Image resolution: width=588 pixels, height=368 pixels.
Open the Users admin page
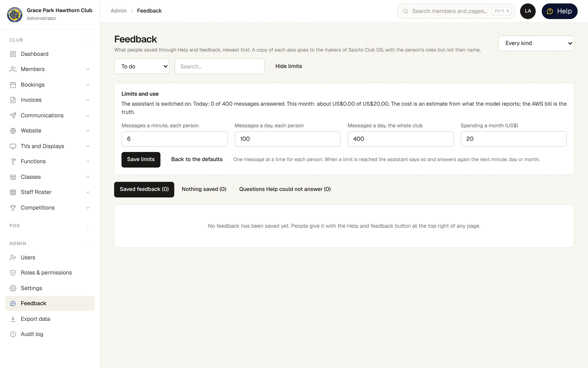pos(50,258)
